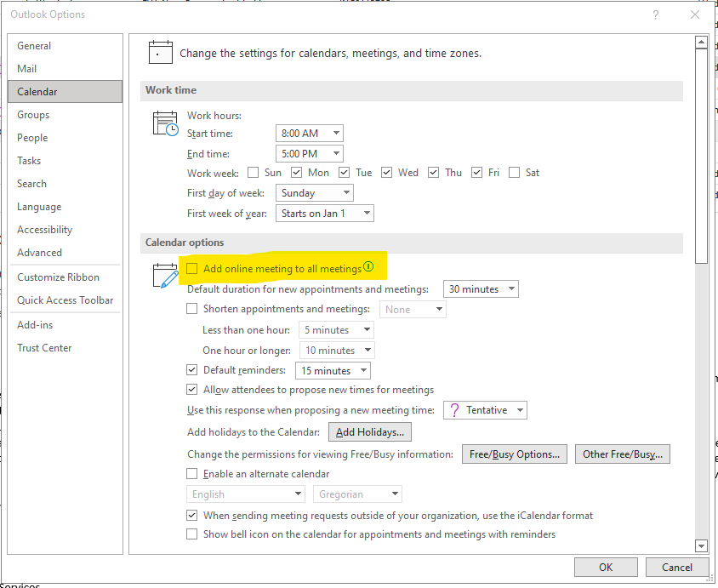Click the dialog help question mark
This screenshot has width=718, height=588.
click(x=655, y=14)
